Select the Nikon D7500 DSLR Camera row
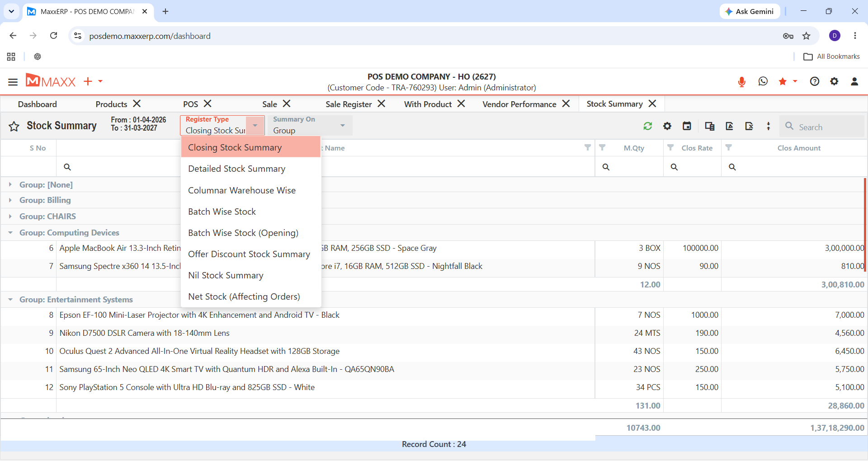868x461 pixels. [x=433, y=333]
